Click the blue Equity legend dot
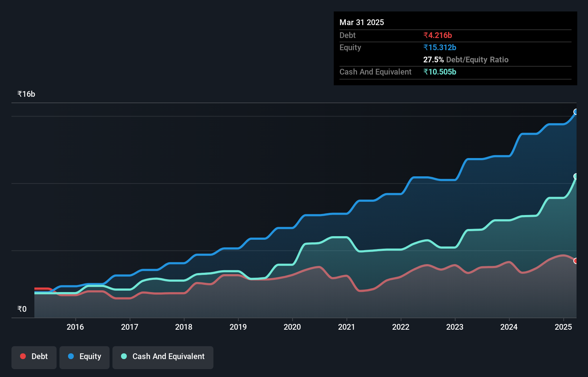This screenshot has width=588, height=377. 71,356
